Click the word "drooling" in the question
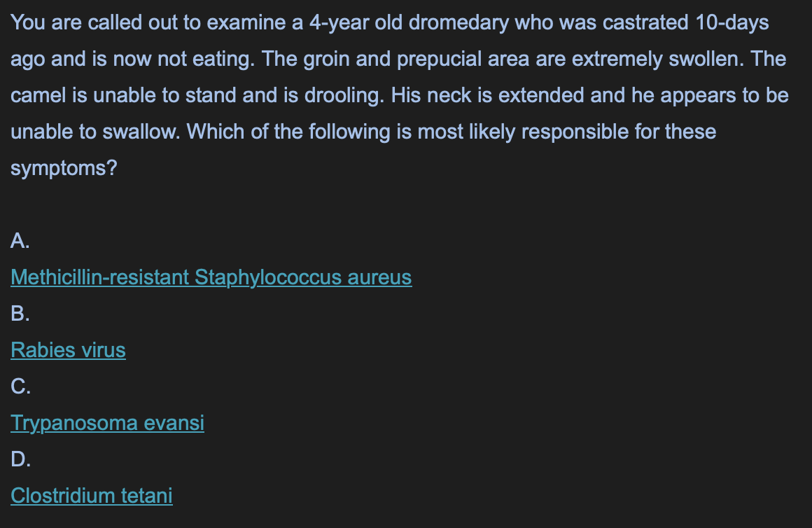Screen dimensions: 812x528 click(343, 95)
